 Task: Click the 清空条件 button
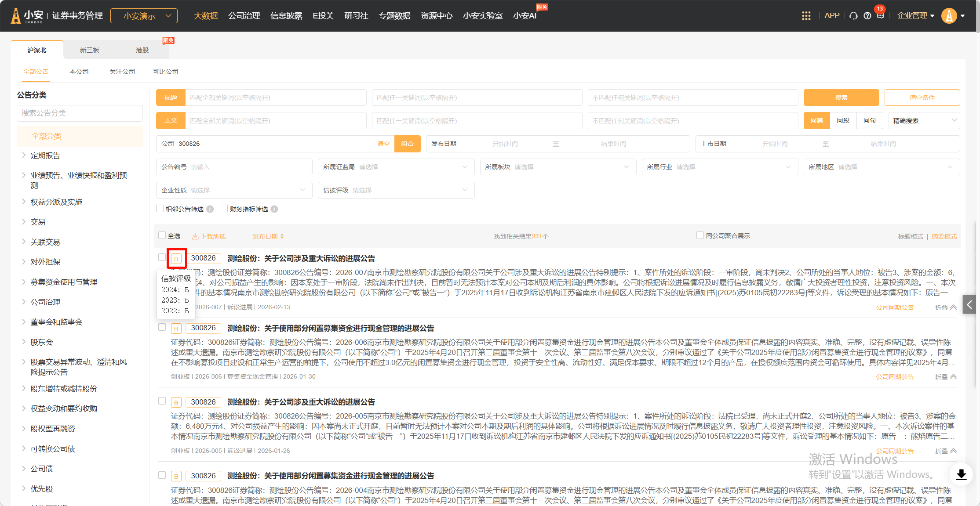[x=922, y=98]
